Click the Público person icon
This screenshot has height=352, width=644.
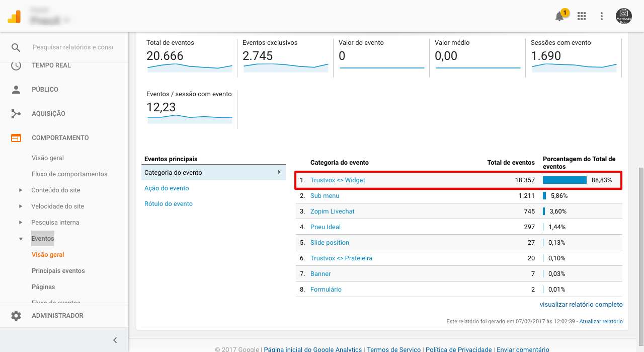click(x=16, y=90)
